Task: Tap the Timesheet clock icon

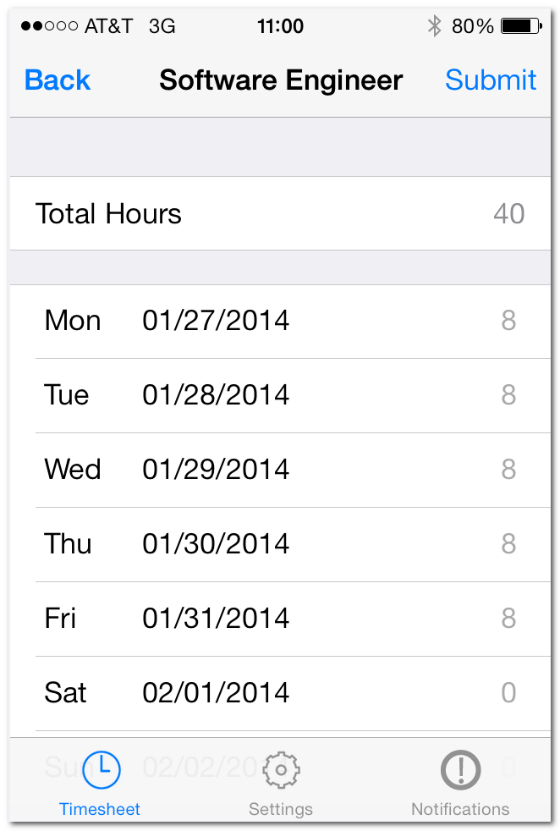Action: click(101, 770)
